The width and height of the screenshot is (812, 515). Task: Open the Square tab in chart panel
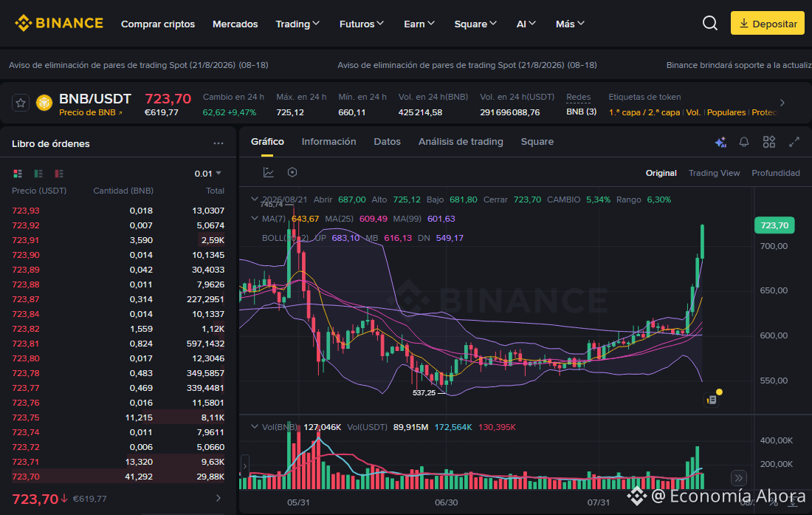(x=537, y=141)
